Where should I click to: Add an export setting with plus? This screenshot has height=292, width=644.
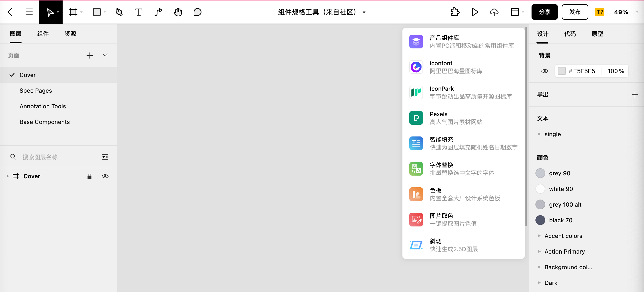(635, 94)
